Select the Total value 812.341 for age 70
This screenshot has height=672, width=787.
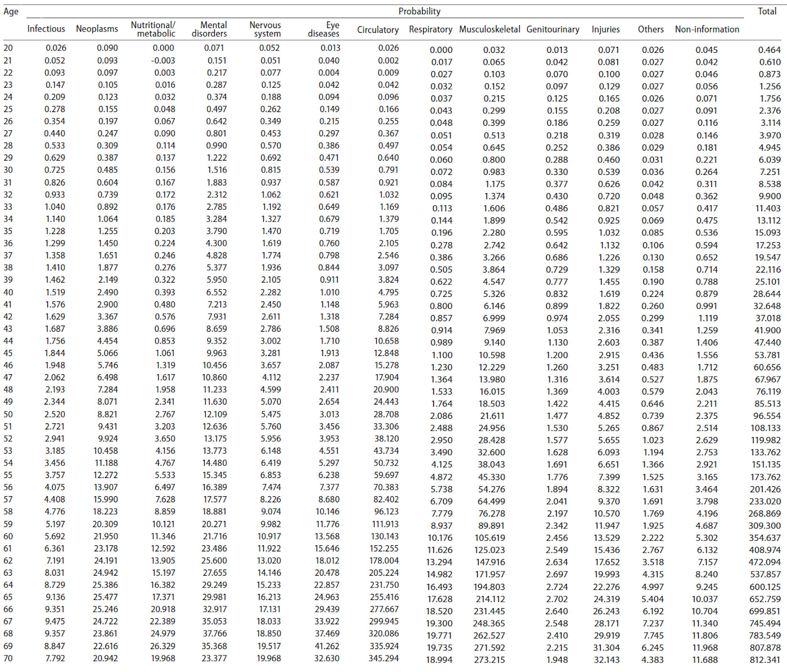tap(765, 660)
